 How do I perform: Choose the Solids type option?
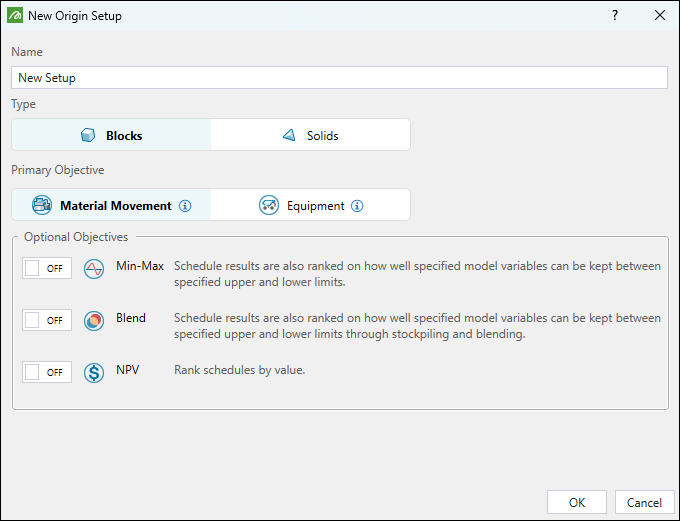(310, 135)
